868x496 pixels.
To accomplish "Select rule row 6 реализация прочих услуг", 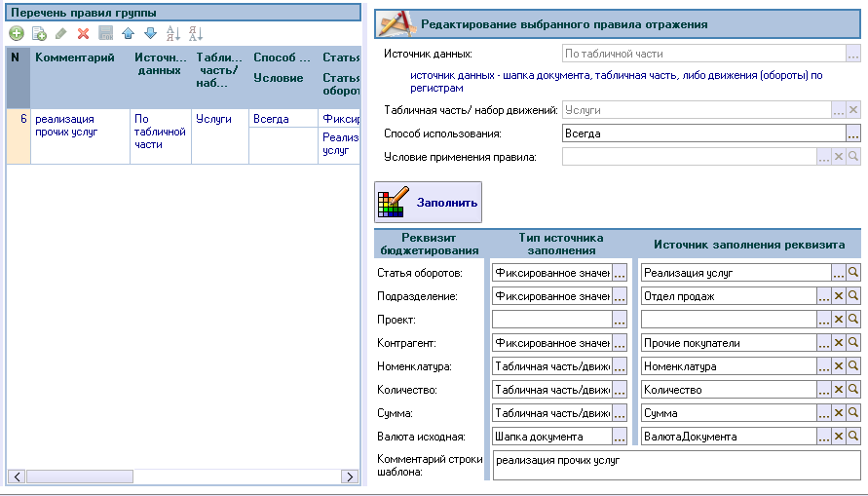I will 80,125.
